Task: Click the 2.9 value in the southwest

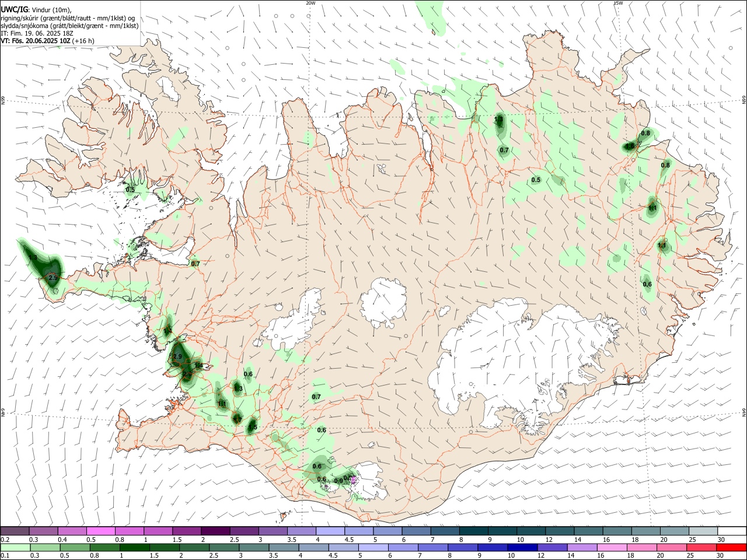Action: (x=178, y=356)
